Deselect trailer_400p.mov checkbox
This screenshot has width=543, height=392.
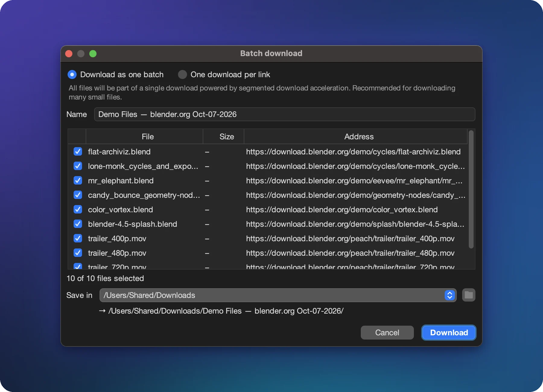pyautogui.click(x=78, y=238)
